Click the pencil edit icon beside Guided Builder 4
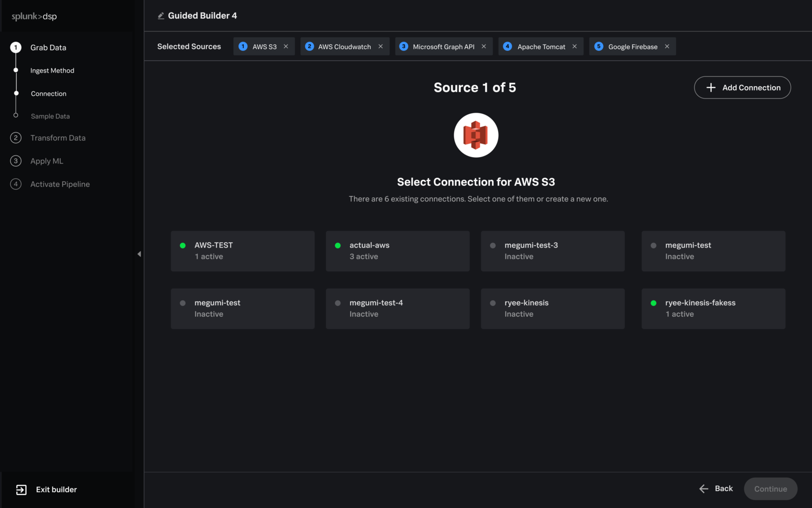The width and height of the screenshot is (812, 508). (161, 16)
